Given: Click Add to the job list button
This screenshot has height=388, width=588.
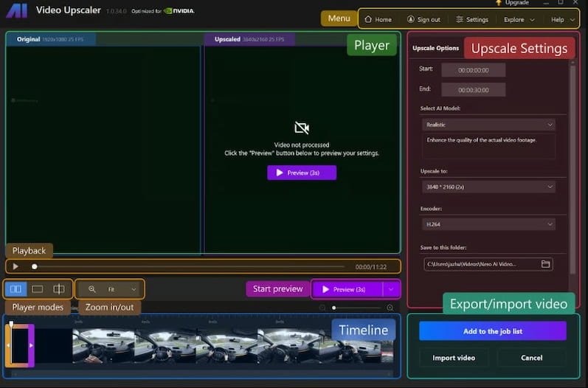Looking at the screenshot, I should tap(492, 331).
